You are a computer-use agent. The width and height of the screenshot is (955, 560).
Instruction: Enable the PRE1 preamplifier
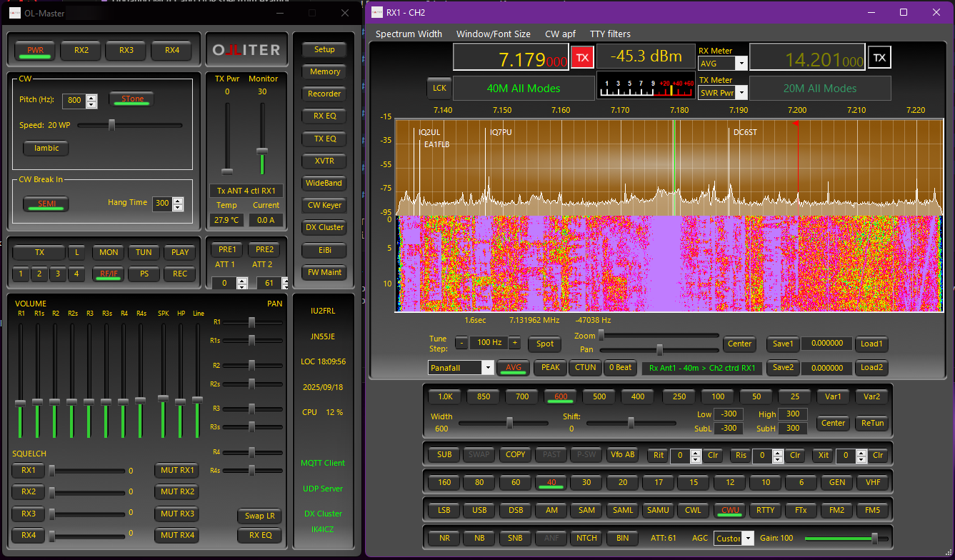tap(226, 249)
